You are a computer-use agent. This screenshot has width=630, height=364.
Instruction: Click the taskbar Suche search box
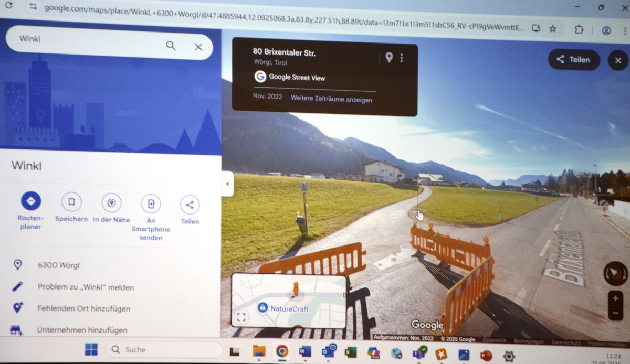click(x=164, y=349)
